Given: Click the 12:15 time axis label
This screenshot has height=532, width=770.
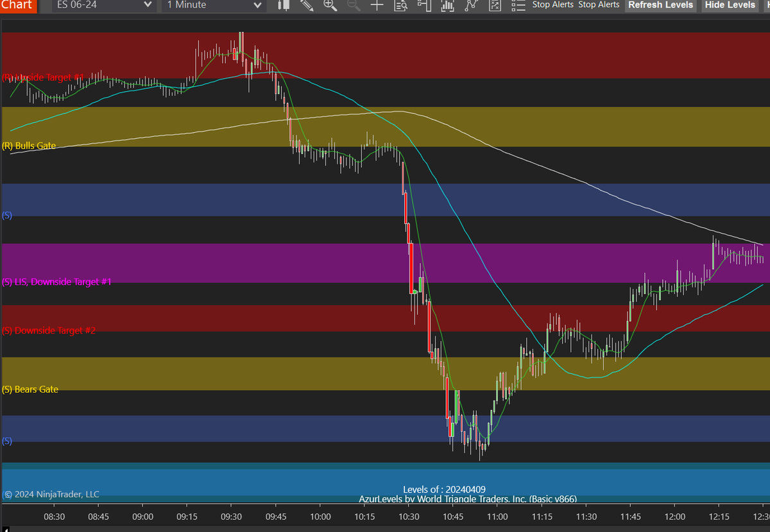Looking at the screenshot, I should click(719, 517).
